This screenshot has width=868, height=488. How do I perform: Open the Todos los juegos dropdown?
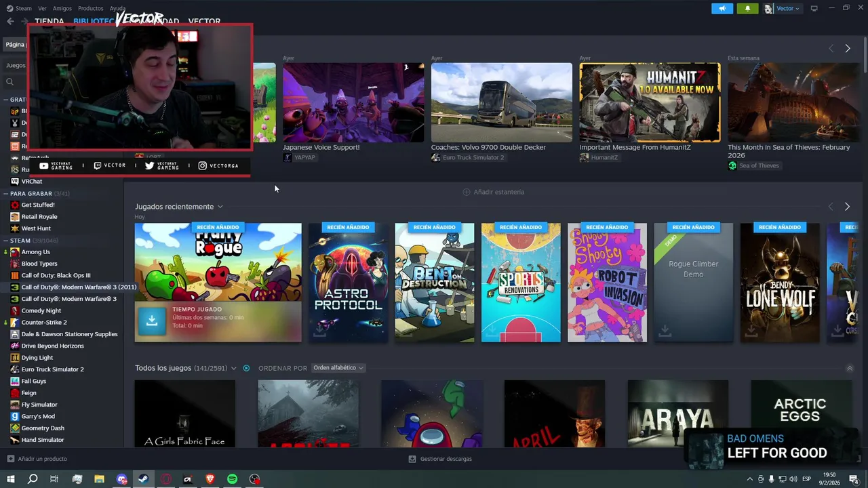click(x=233, y=368)
